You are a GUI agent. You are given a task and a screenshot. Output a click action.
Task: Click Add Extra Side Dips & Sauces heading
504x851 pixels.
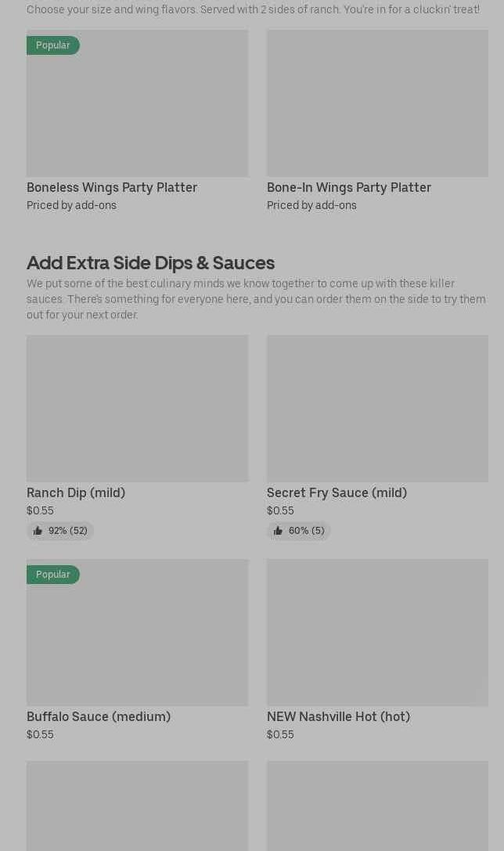click(x=150, y=262)
